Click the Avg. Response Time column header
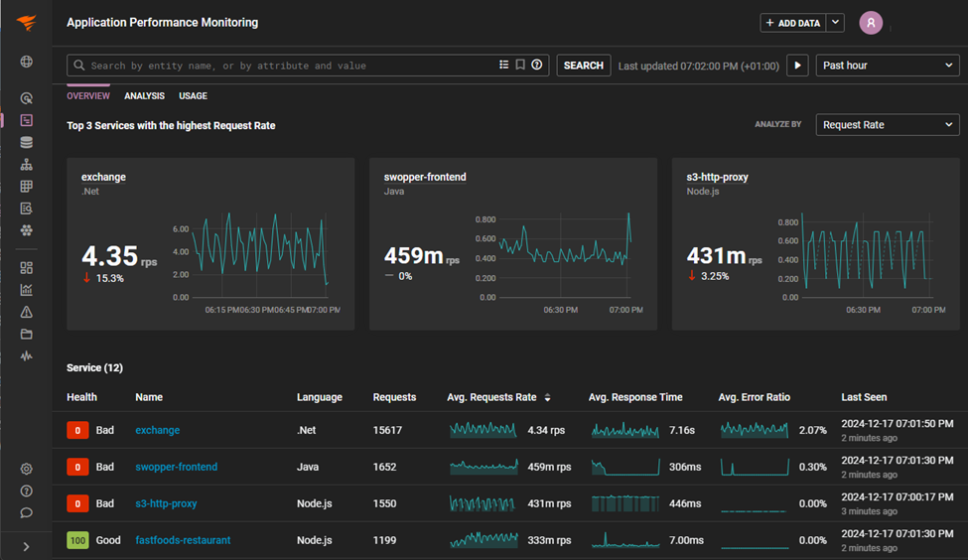This screenshot has height=560, width=968. (635, 397)
